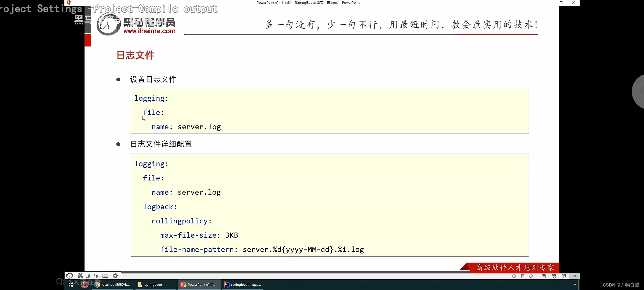
Task: Open the soft keyboard icon on IME bar
Action: tap(105, 275)
